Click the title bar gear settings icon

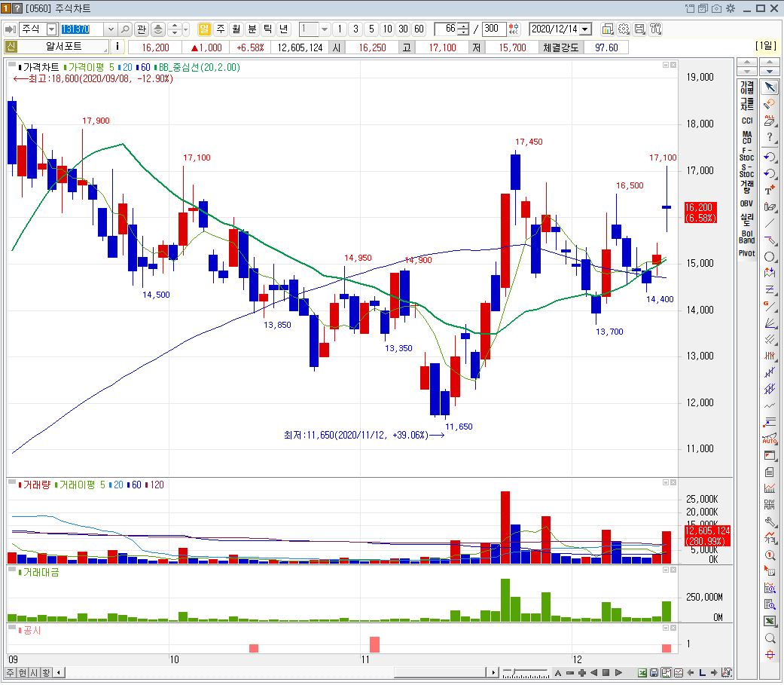(x=731, y=8)
